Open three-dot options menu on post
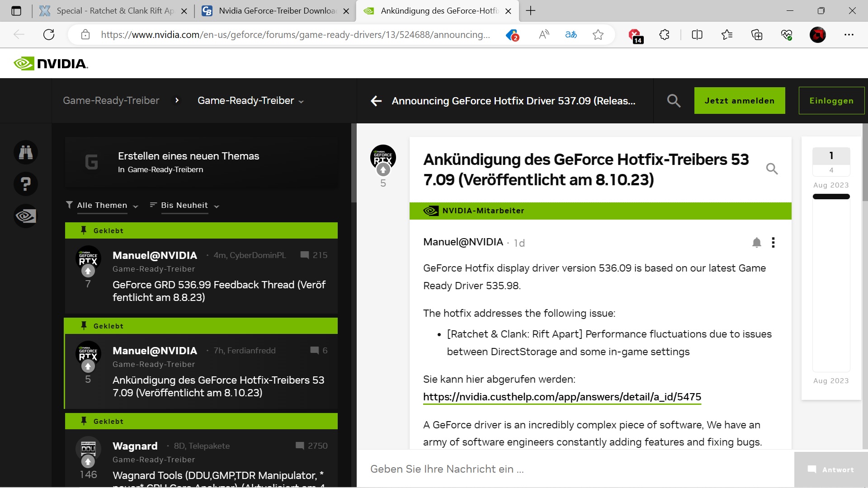The width and height of the screenshot is (868, 488). (x=773, y=243)
